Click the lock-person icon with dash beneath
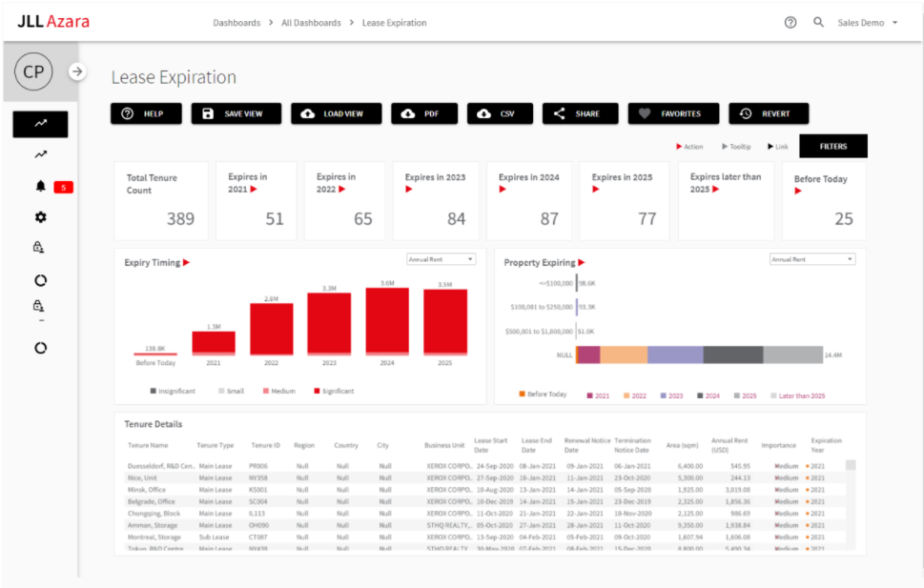Screen dimensions: 924x588 point(38,306)
